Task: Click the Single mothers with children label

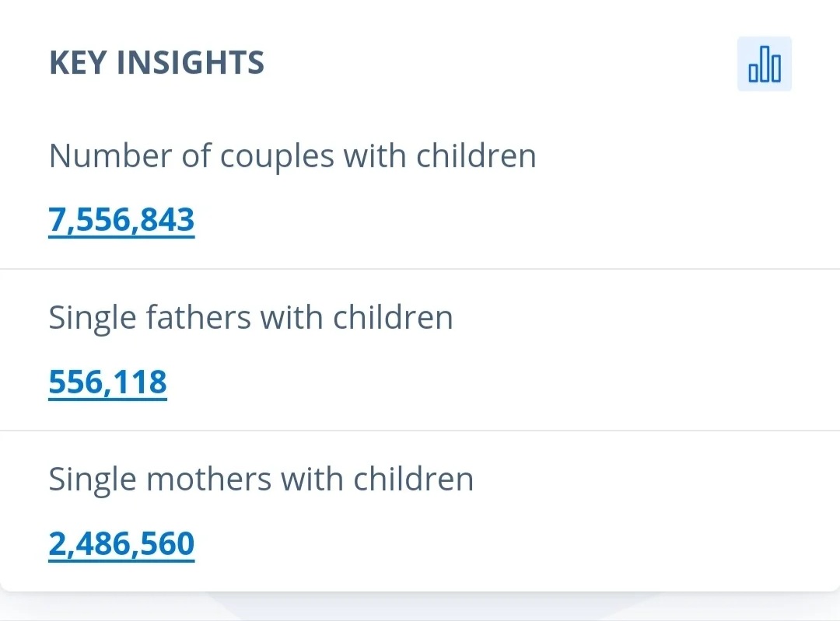Action: 261,479
